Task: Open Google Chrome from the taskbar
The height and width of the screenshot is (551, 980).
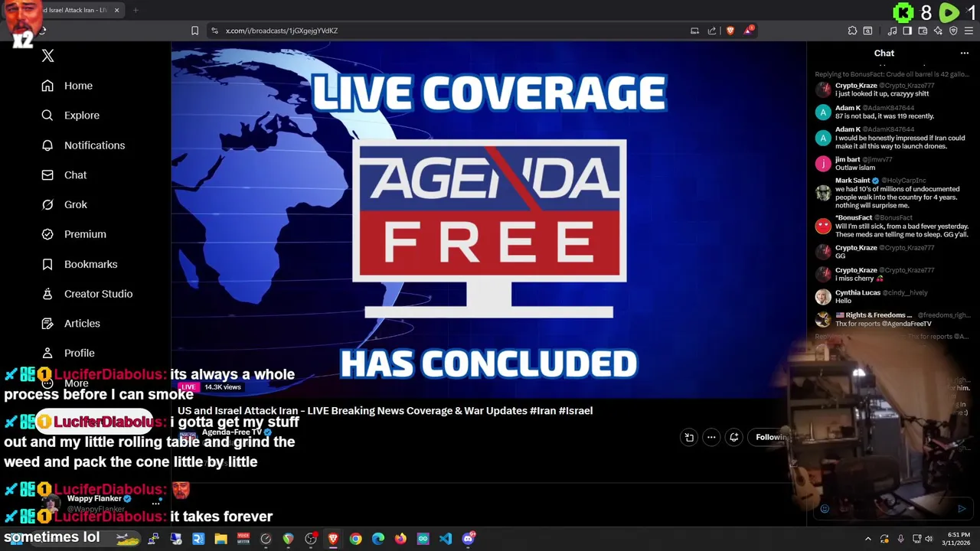Action: [356, 539]
